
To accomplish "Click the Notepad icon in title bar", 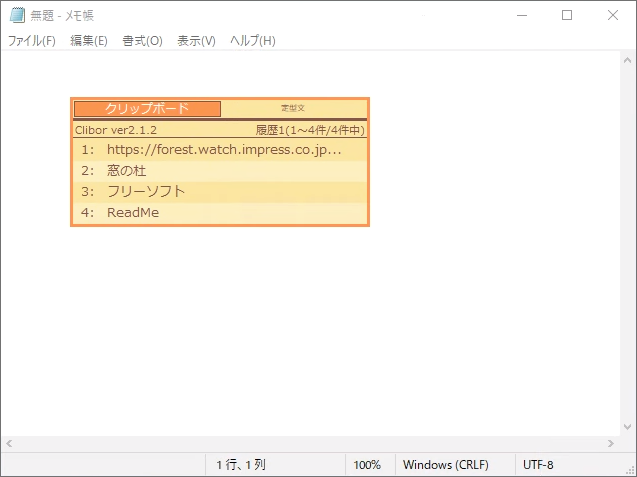I will click(x=17, y=15).
